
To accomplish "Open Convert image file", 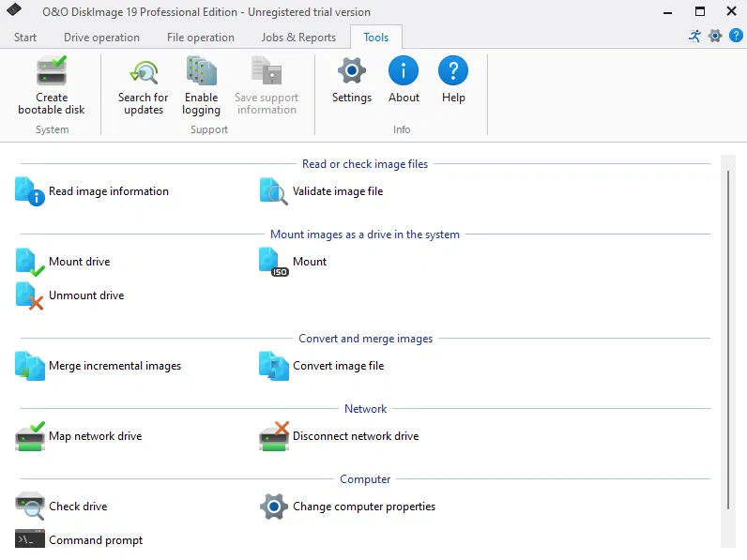I will click(338, 366).
